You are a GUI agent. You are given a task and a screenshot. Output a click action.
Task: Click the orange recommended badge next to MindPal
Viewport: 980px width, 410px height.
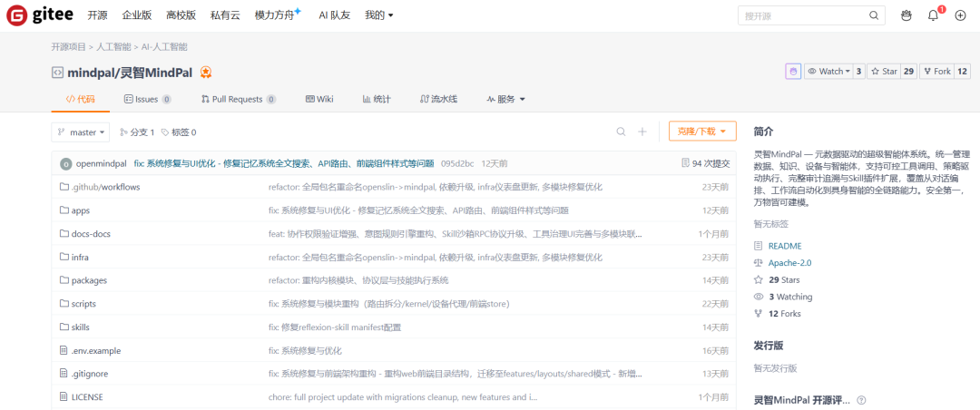point(206,72)
